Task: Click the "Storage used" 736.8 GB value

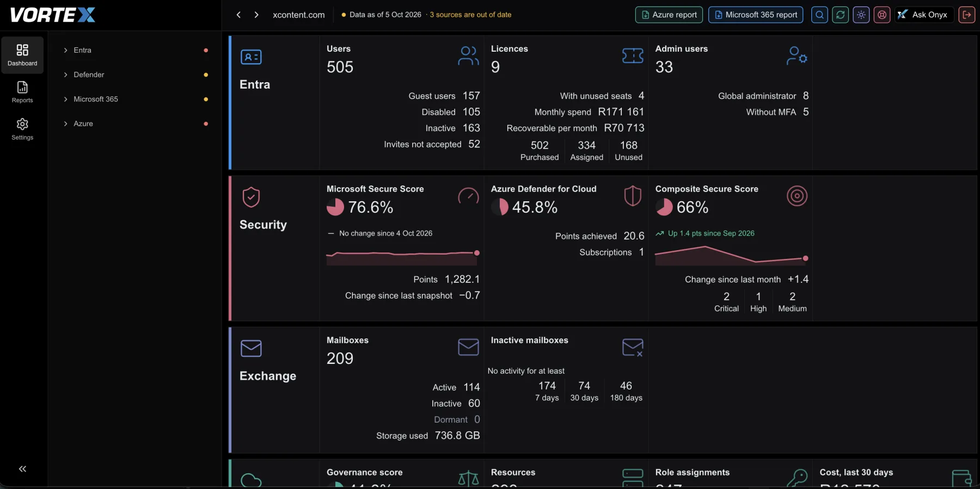Action: [457, 436]
